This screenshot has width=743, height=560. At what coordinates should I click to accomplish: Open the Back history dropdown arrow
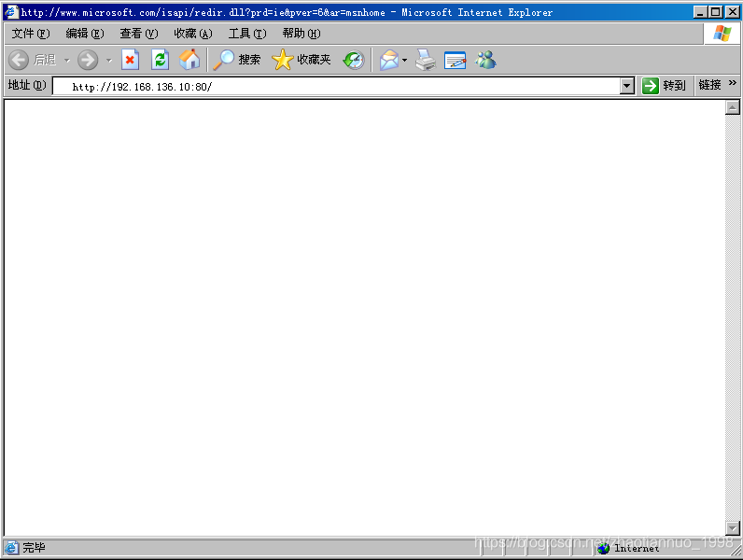click(x=67, y=60)
